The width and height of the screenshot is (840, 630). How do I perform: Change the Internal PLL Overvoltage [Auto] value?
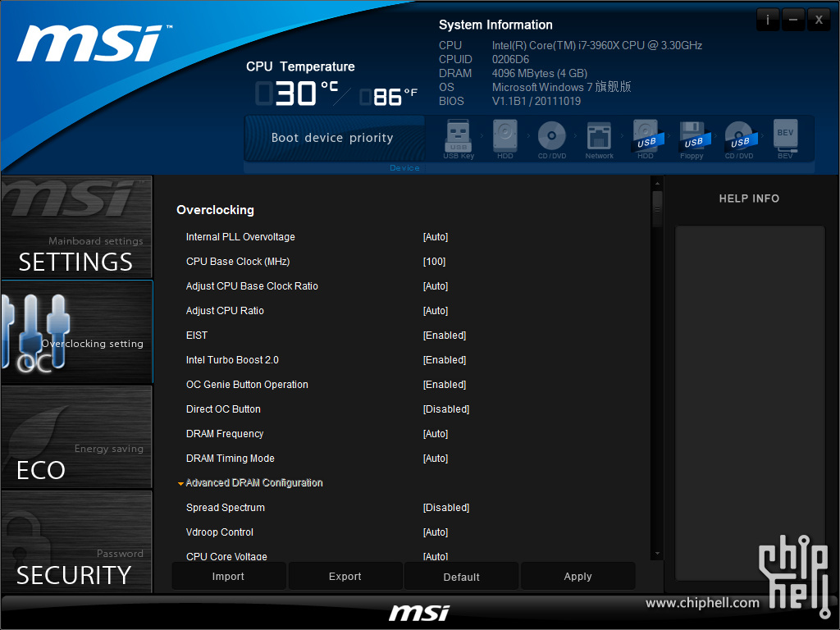point(436,237)
